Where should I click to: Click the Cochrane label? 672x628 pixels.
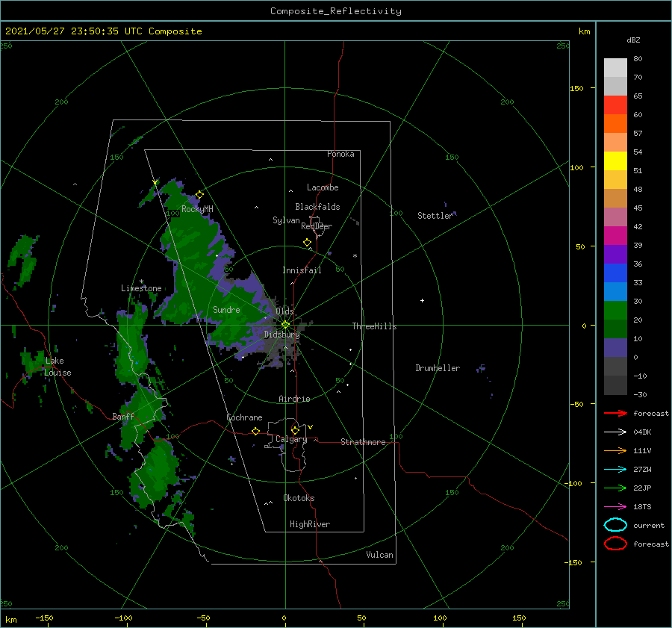click(x=244, y=417)
